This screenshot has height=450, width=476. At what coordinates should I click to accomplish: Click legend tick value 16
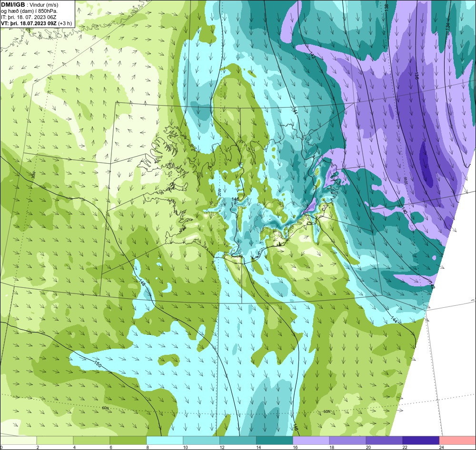[296, 447]
